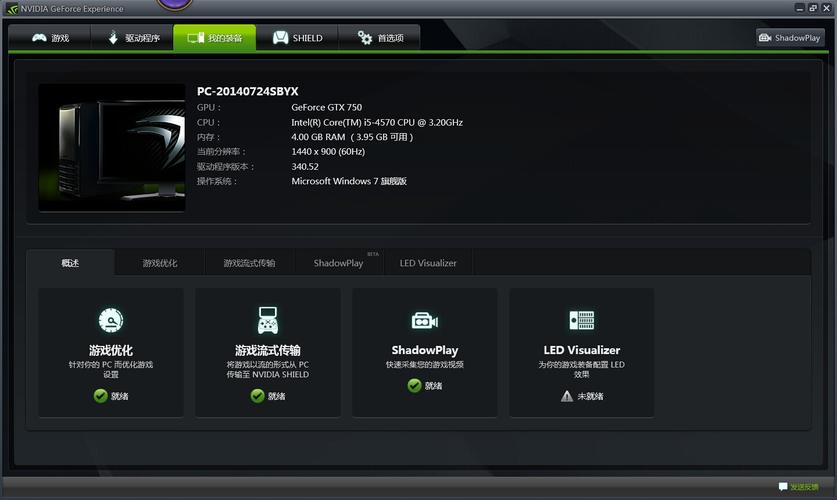Click the NVIDIA logo in the title bar
837x500 pixels.
coord(12,9)
